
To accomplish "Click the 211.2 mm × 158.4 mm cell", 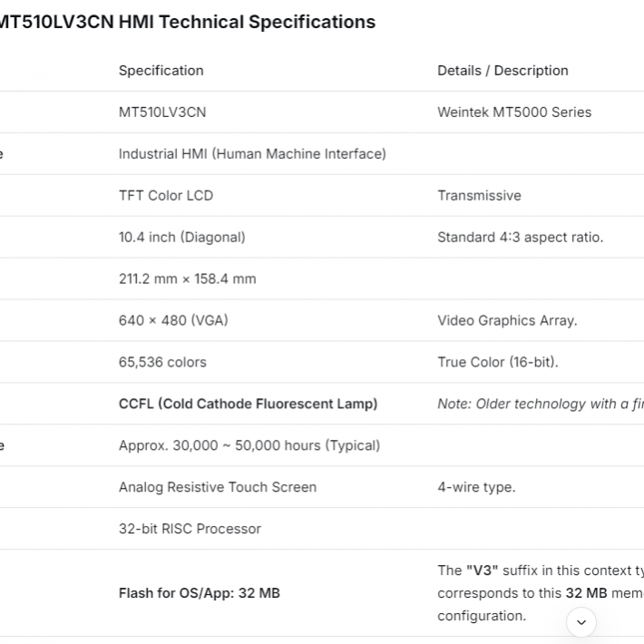I will click(187, 279).
